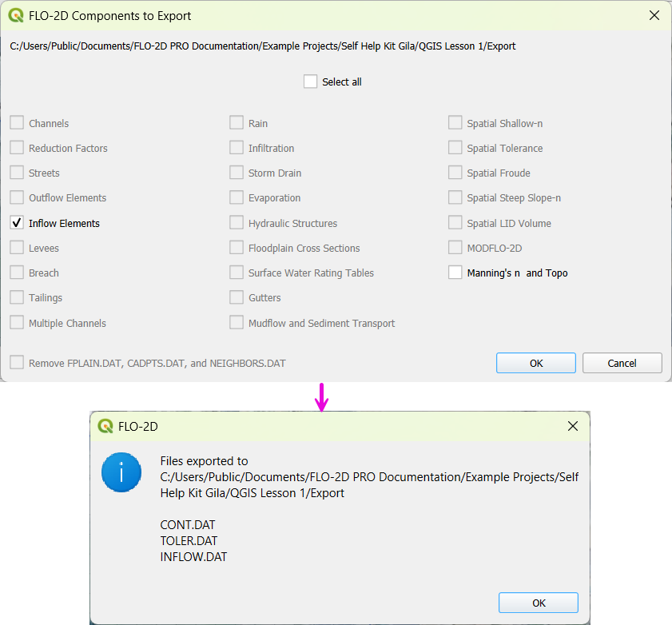Click the QGIS icon in FLO-2D message title bar
Screen dimensions: 672x625
(x=105, y=426)
